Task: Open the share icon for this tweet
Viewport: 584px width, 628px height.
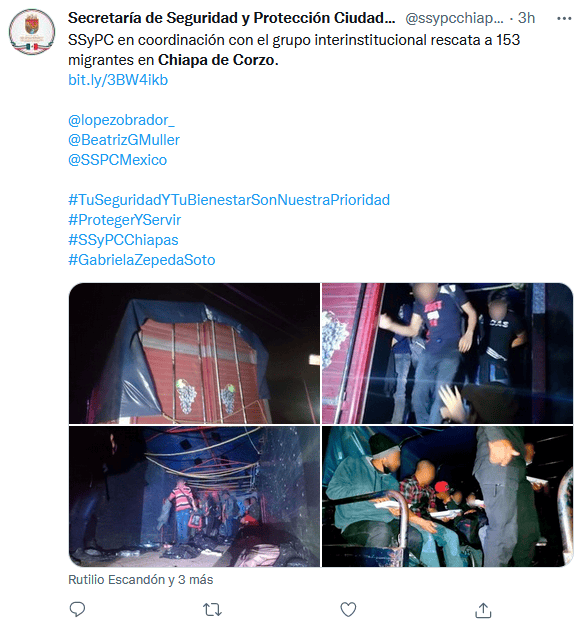Action: [x=483, y=610]
